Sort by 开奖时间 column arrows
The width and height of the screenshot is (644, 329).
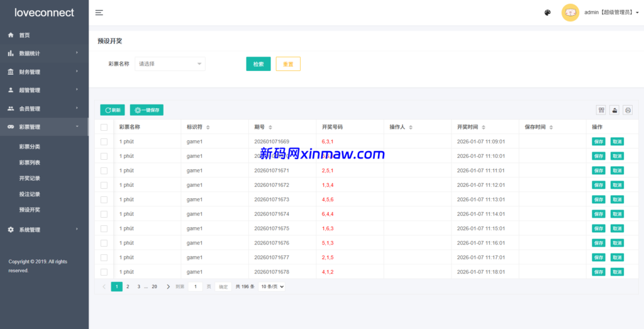coord(484,127)
